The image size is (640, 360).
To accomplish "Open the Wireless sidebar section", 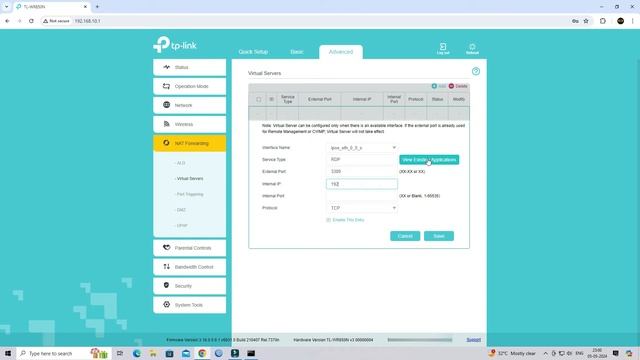I will 189,124.
